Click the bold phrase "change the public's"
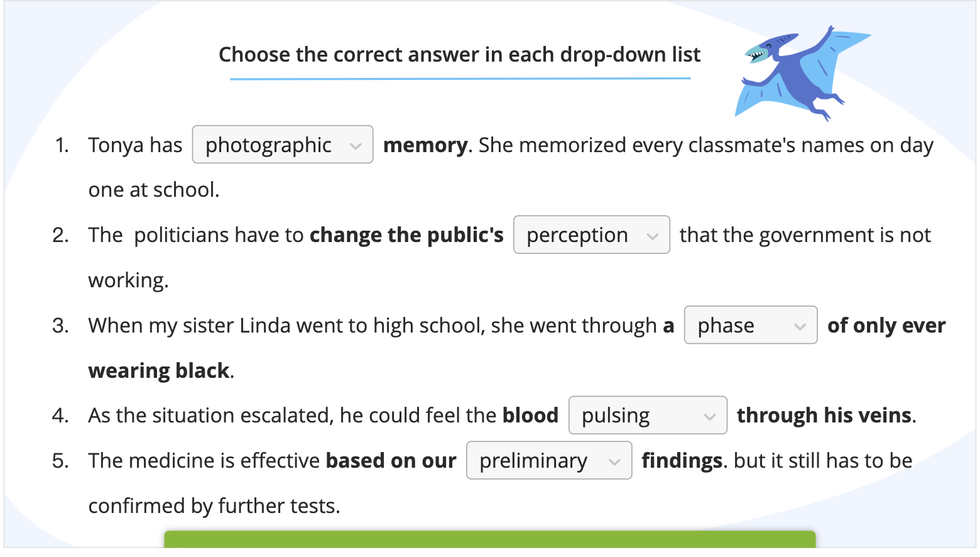This screenshot has width=980, height=557. tap(406, 235)
